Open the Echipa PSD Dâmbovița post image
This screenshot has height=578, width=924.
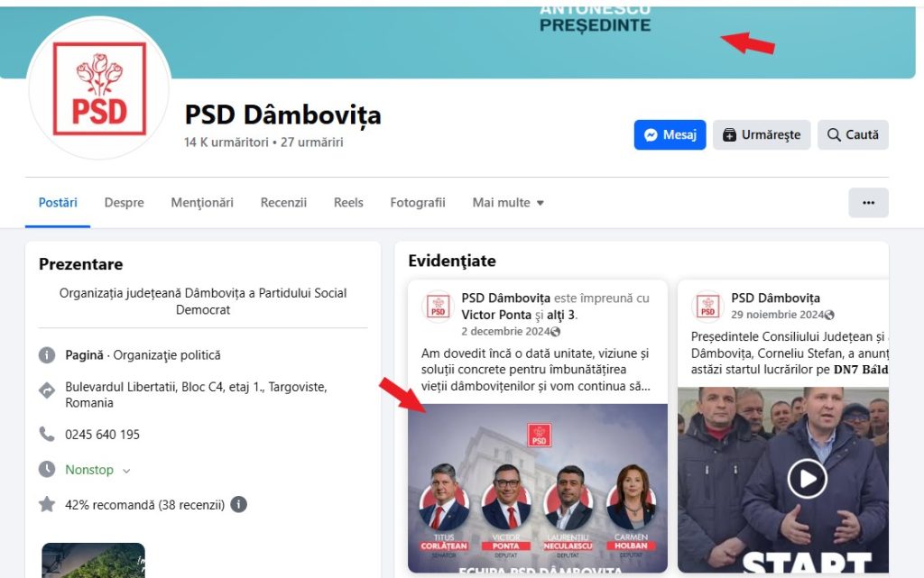tap(538, 488)
